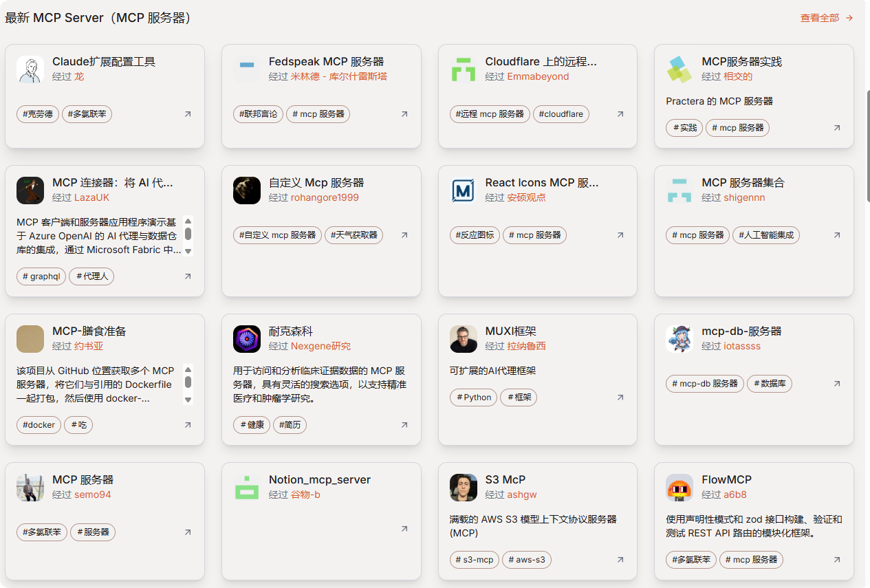Click the Claude扩展配置工具 sketch avatar
The height and width of the screenshot is (588, 870).
coord(30,69)
